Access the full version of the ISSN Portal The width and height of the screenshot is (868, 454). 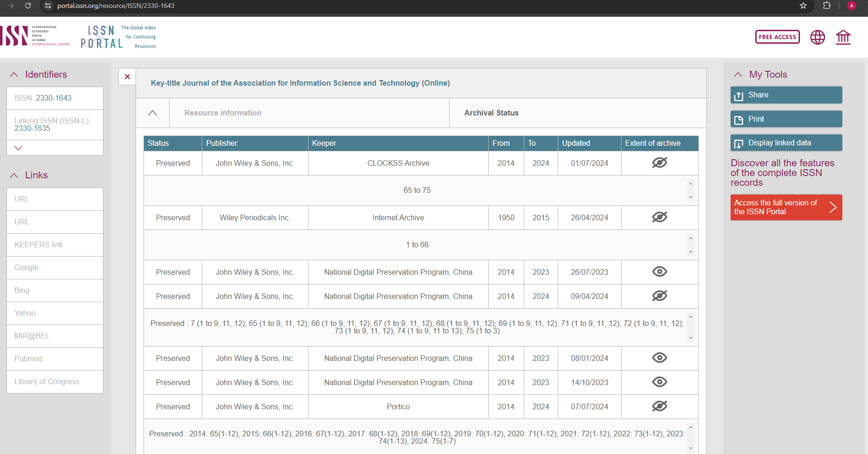pyautogui.click(x=786, y=207)
